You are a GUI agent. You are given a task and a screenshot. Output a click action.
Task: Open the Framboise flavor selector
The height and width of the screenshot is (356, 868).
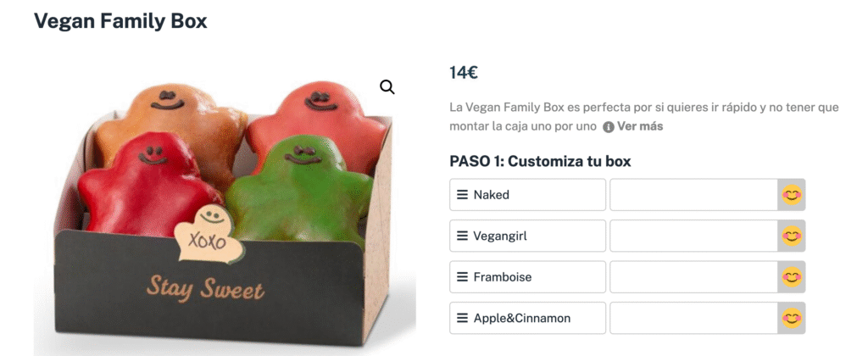point(527,277)
